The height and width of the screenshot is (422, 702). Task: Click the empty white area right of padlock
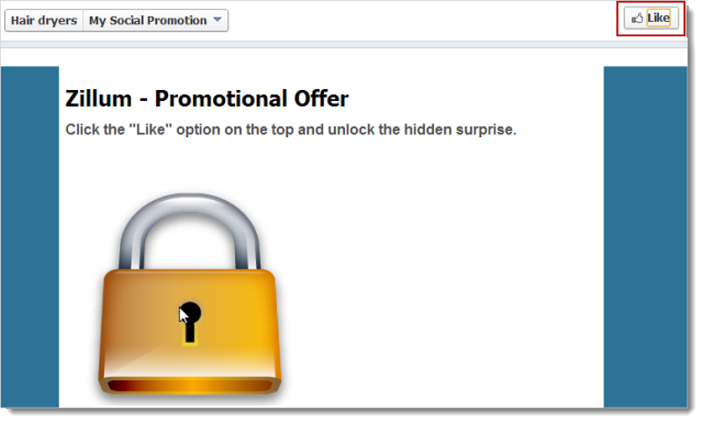[440, 290]
